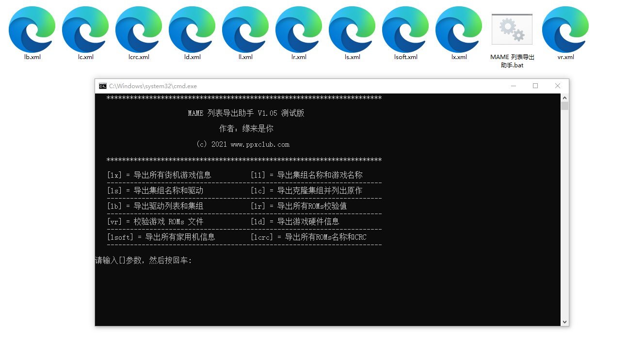Select the vr.xml file icon
Screen dimensions: 644x340
point(565,30)
